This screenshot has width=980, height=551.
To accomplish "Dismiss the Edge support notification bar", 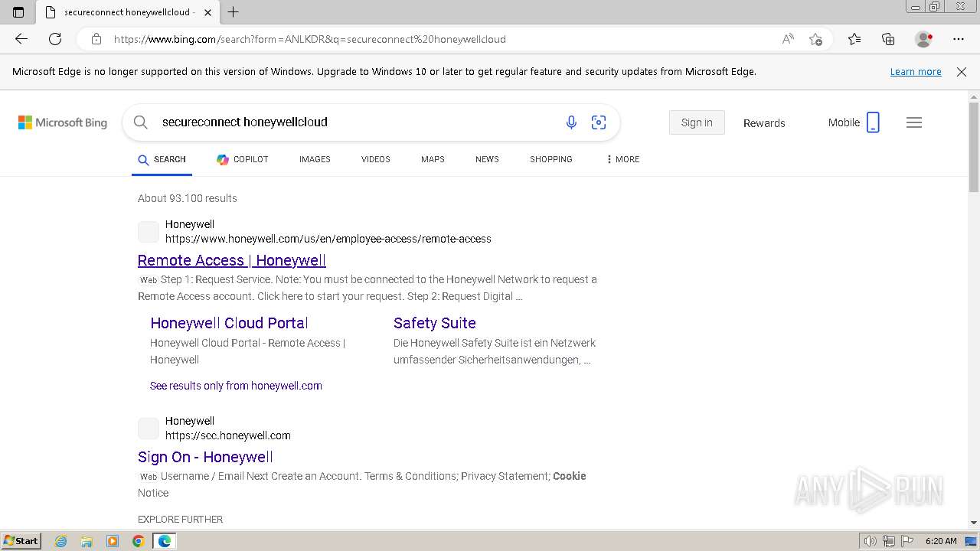I will [x=962, y=72].
